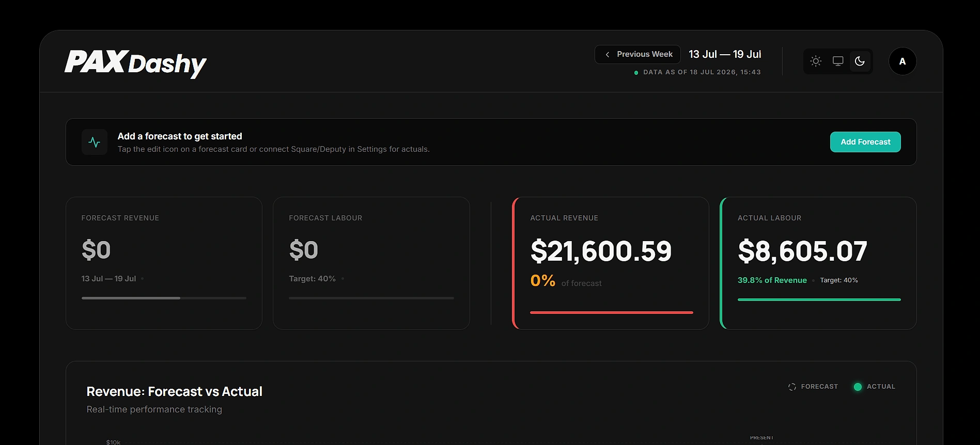Image resolution: width=980 pixels, height=445 pixels.
Task: Click the PAX Dashy logo
Action: (135, 63)
